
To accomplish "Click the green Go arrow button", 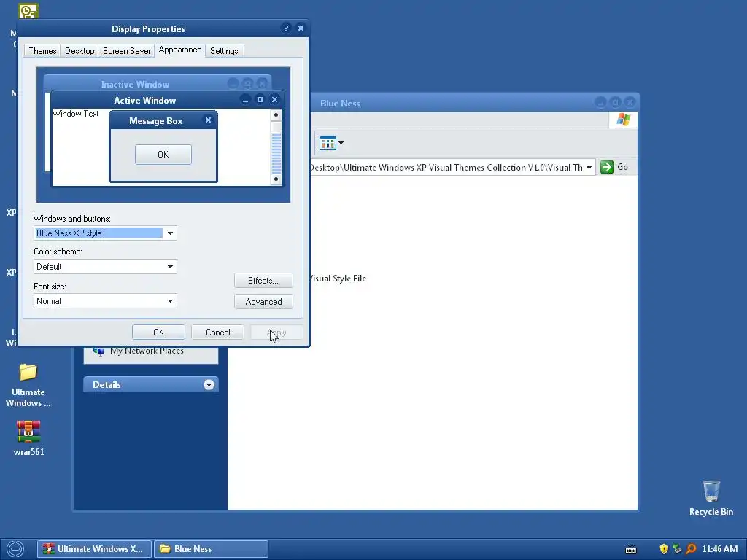I will coord(606,167).
